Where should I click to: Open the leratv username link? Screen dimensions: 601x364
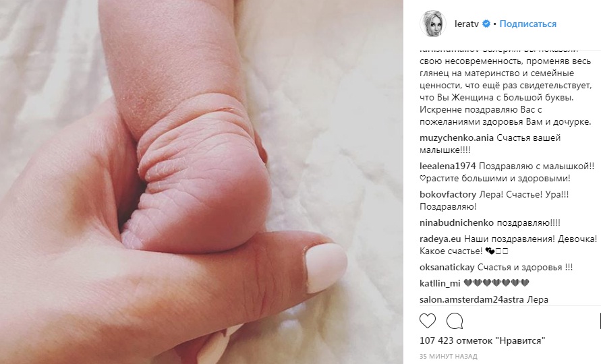point(467,24)
